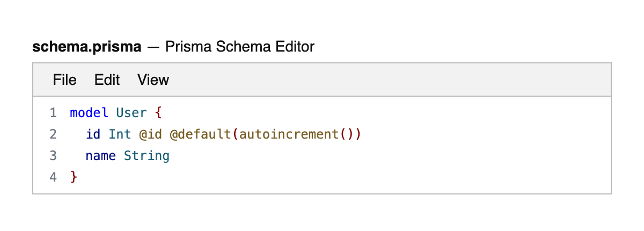
Task: Place cursor on the model keyword
Action: 89,113
